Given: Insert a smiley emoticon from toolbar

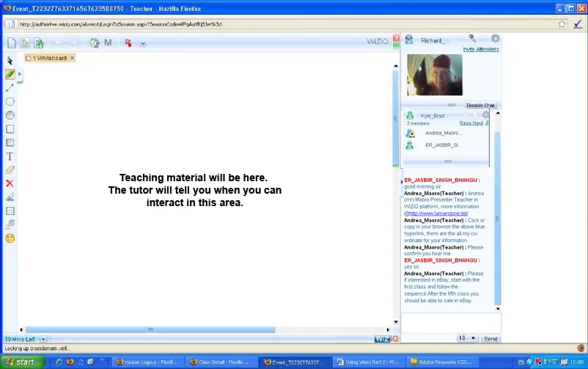Looking at the screenshot, I should [10, 238].
